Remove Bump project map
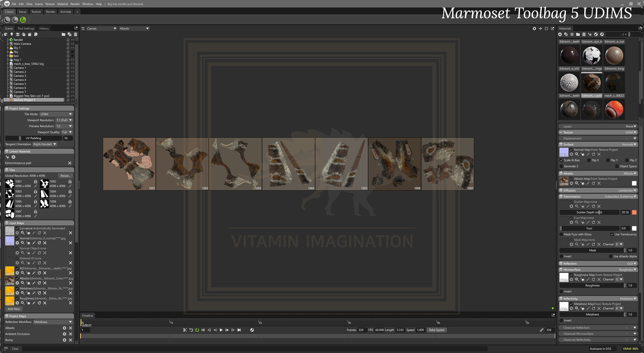644x353 pixels. click(70, 340)
